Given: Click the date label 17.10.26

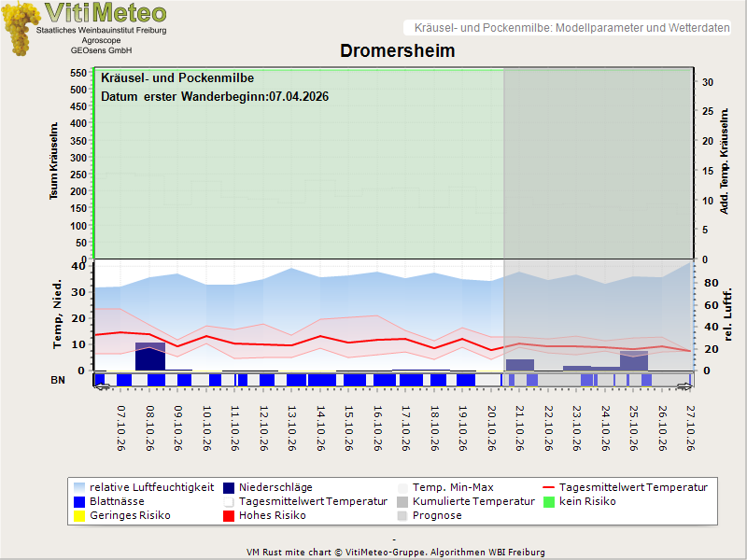Looking at the screenshot, I should 406,428.
